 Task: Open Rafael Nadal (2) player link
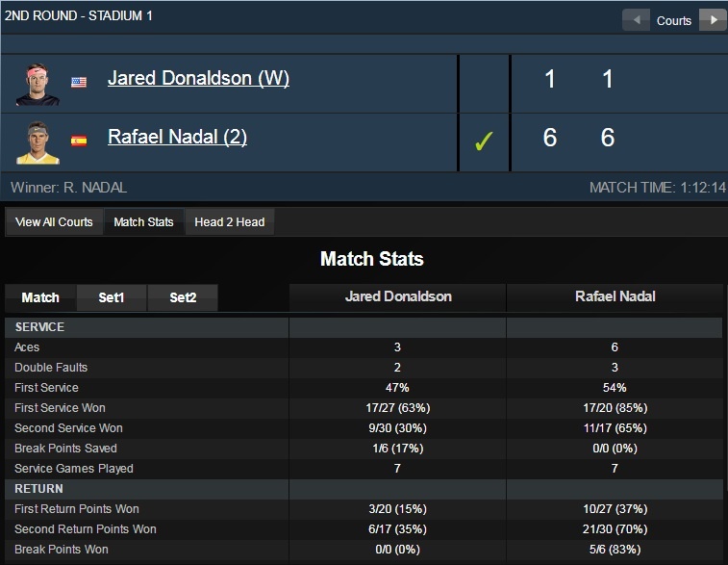click(177, 138)
